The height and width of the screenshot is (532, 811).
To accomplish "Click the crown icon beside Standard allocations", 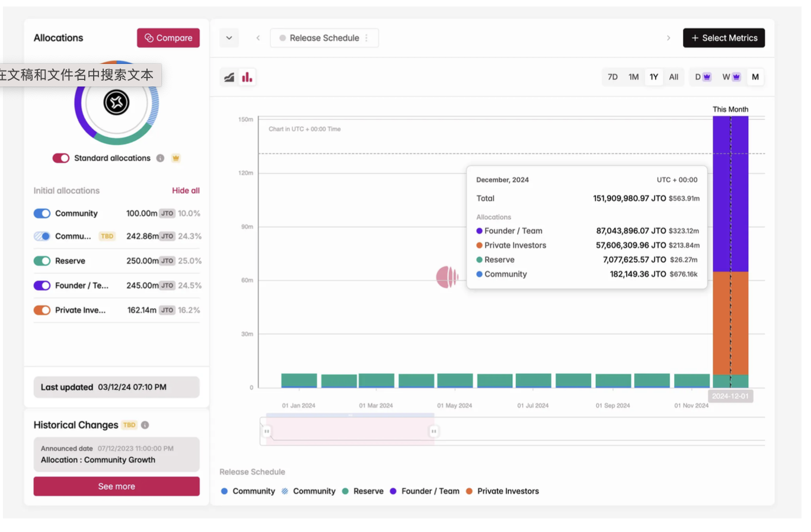I will (175, 158).
